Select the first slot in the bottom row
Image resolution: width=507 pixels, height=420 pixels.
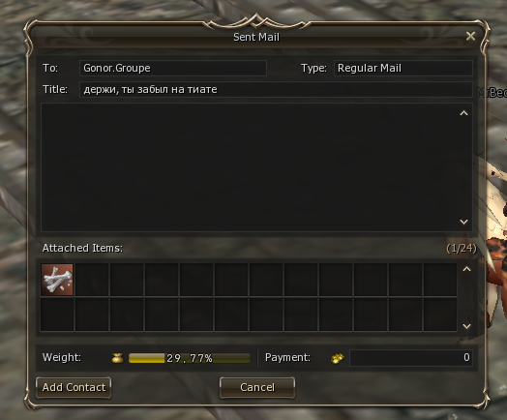pos(57,315)
